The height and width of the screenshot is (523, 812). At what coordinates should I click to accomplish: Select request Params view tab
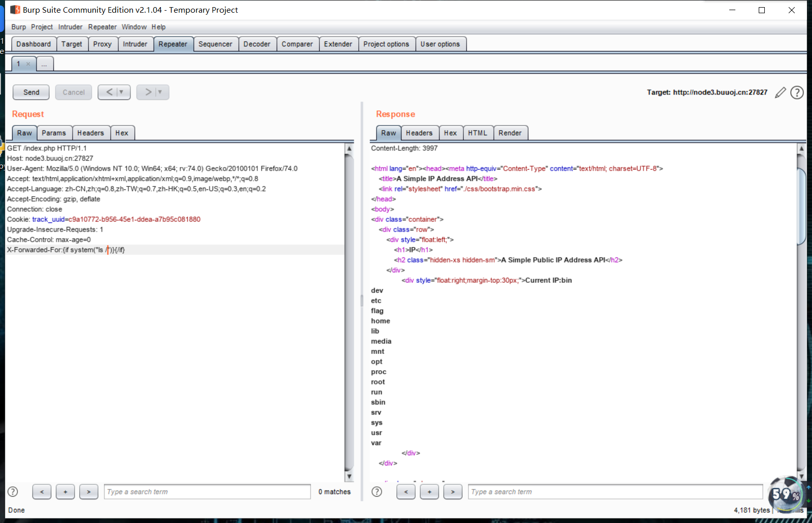tap(54, 133)
